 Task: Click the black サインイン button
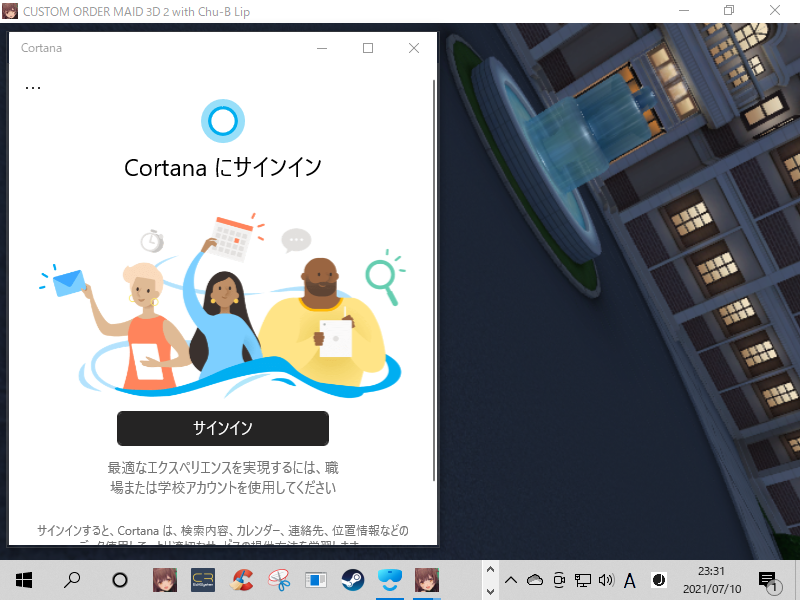coord(223,428)
